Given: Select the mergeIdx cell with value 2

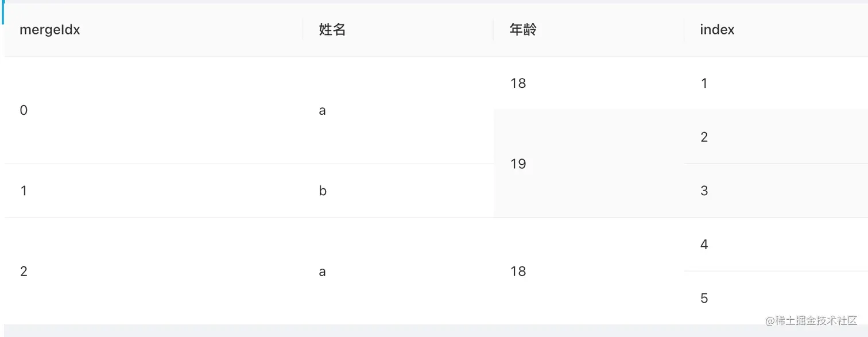Looking at the screenshot, I should click(x=154, y=271).
